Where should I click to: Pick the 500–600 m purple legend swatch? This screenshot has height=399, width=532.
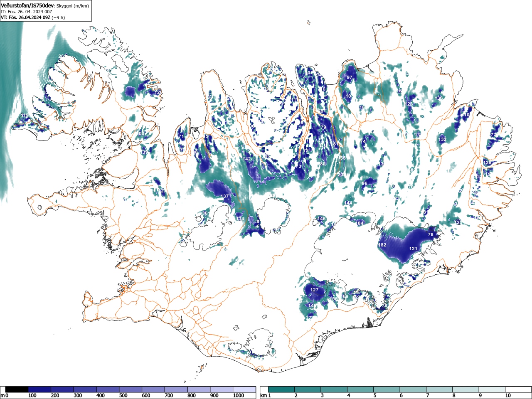[x=131, y=389]
